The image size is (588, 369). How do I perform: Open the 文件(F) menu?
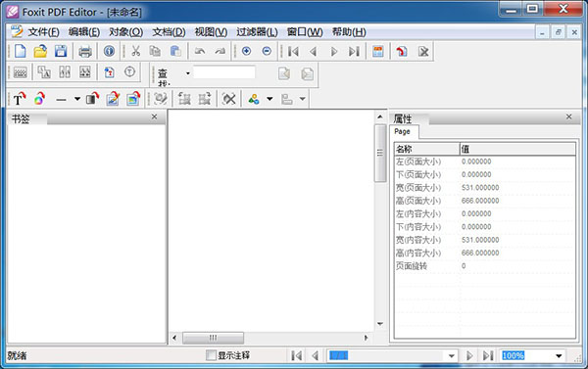[x=43, y=32]
